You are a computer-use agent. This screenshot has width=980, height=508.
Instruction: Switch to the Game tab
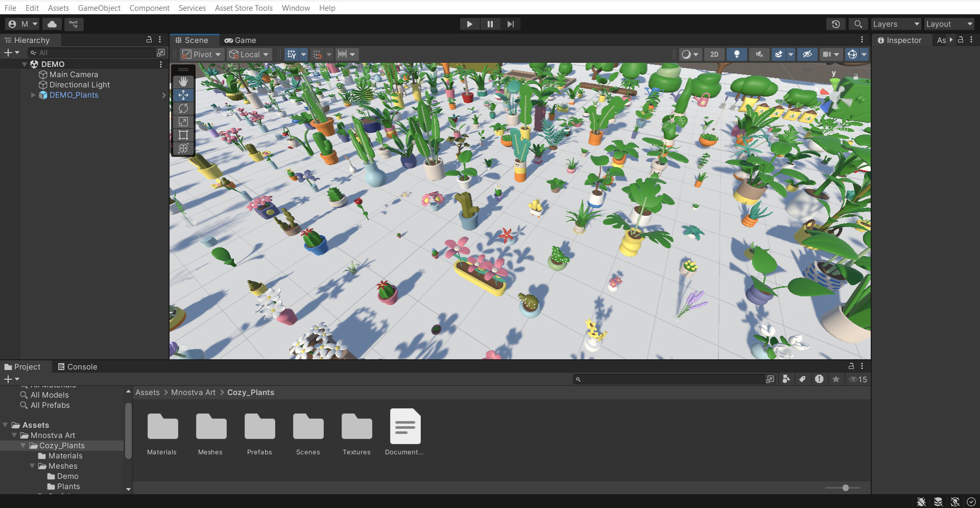tap(240, 40)
